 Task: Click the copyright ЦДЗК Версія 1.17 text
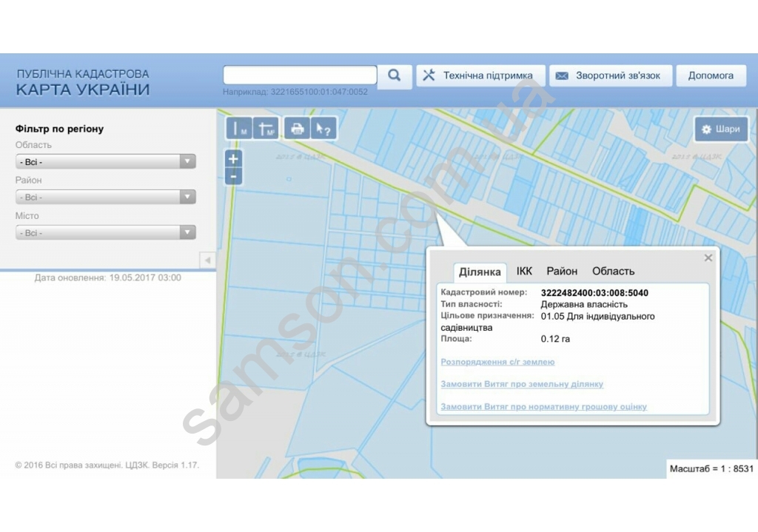tap(107, 465)
